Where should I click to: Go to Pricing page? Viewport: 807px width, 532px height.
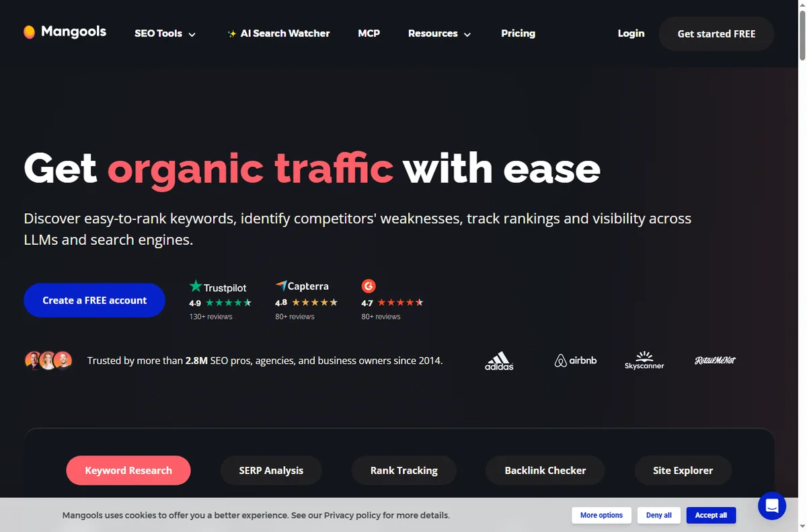point(518,34)
